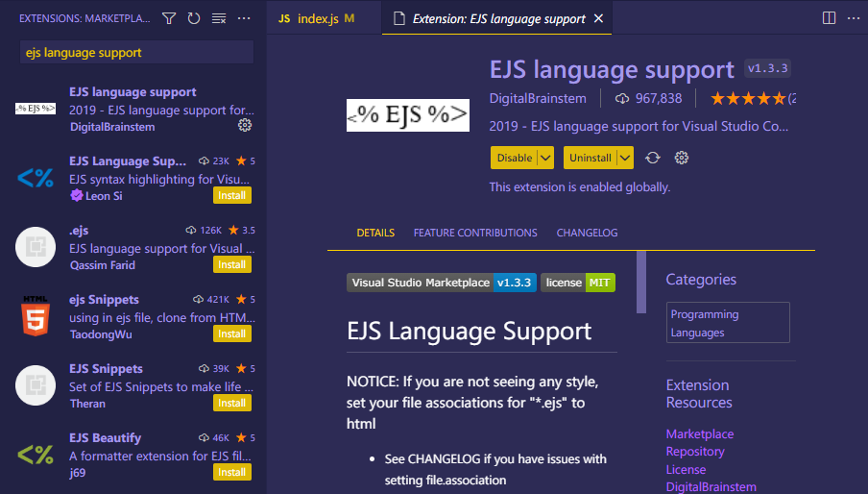Click the Disable button
The height and width of the screenshot is (494, 868).
[x=515, y=158]
